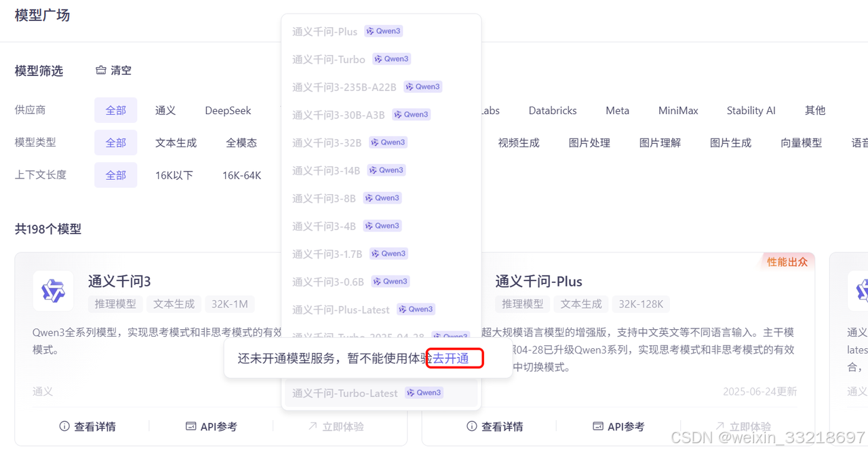The height and width of the screenshot is (452, 868).
Task: Filter model type by 文本生成
Action: pos(176,143)
